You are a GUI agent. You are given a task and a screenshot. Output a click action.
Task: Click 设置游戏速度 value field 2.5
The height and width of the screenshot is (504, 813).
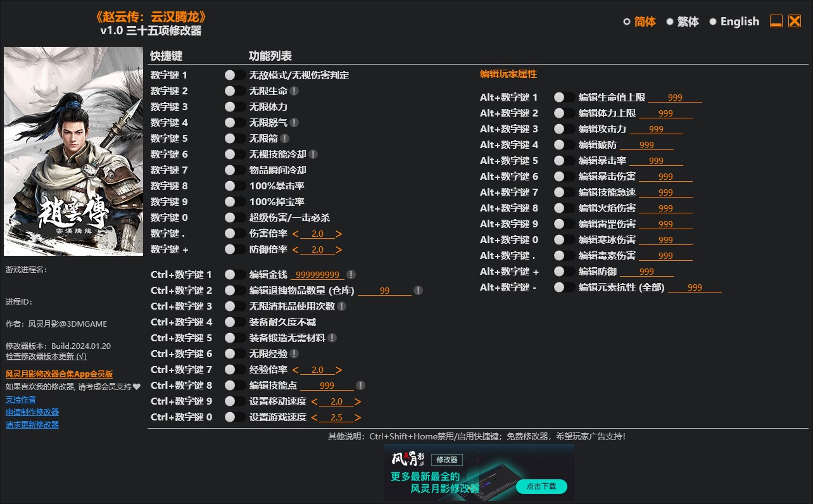pos(336,417)
